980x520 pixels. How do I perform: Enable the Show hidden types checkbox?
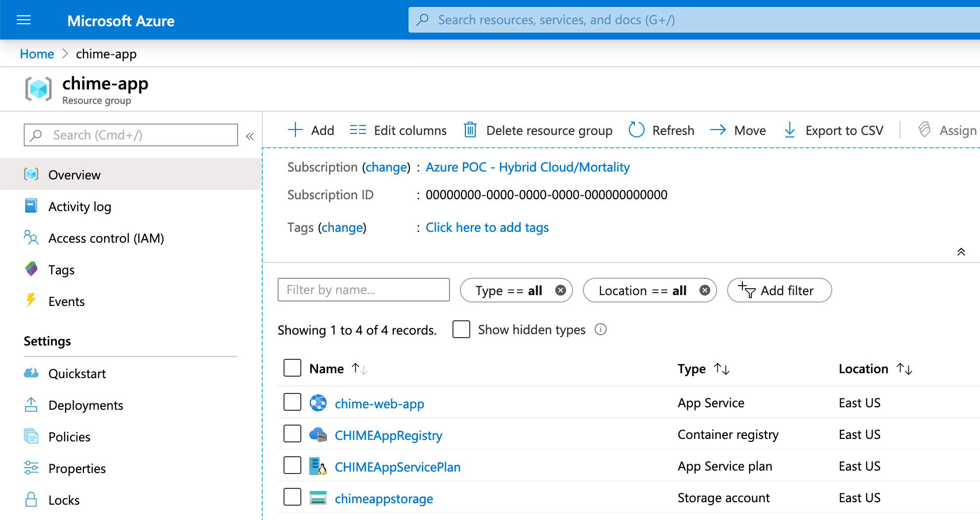[461, 329]
